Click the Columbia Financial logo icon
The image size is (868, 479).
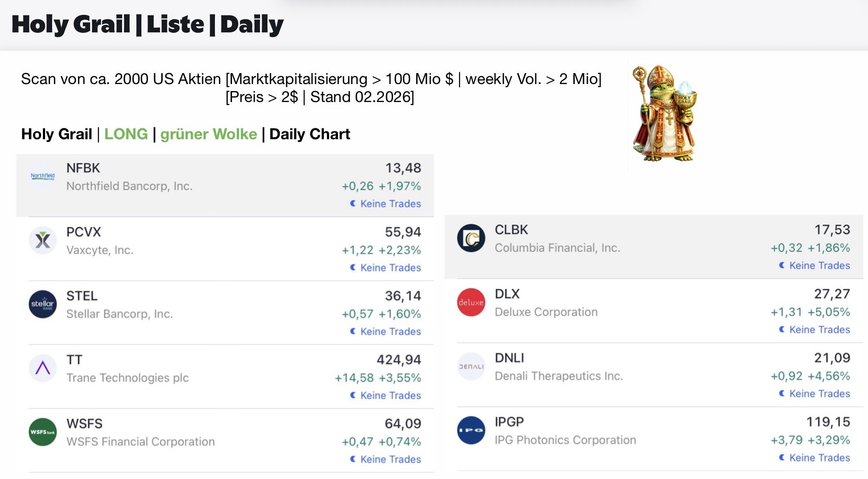point(471,238)
